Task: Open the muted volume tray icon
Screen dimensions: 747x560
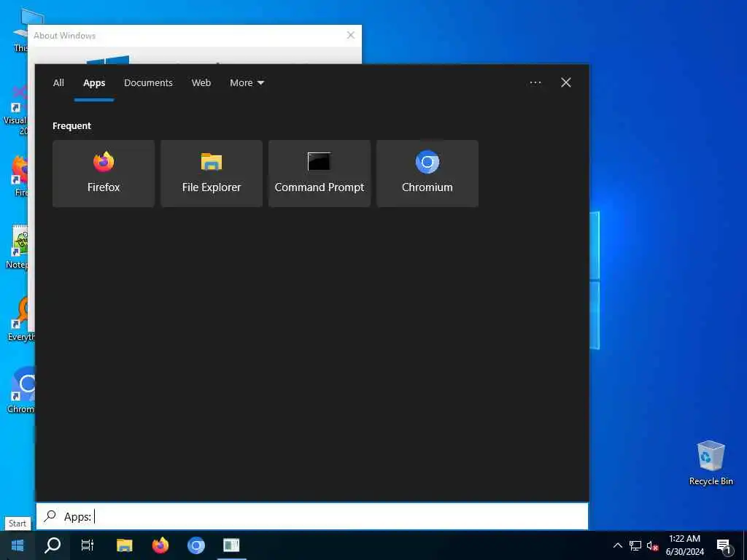Action: click(x=652, y=545)
